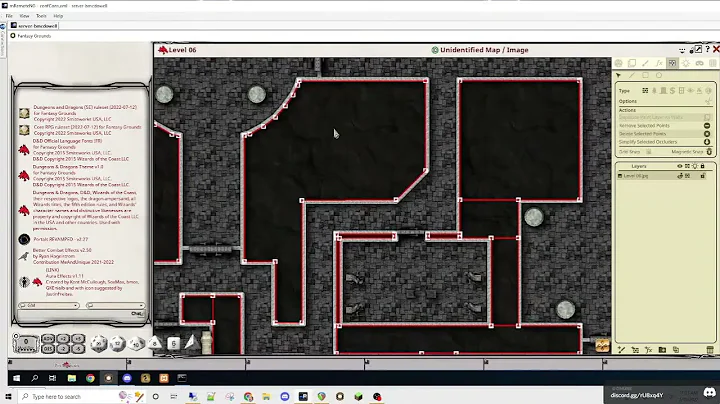Open the fx effects toolbar mode
720x404 pixels.
[659, 63]
